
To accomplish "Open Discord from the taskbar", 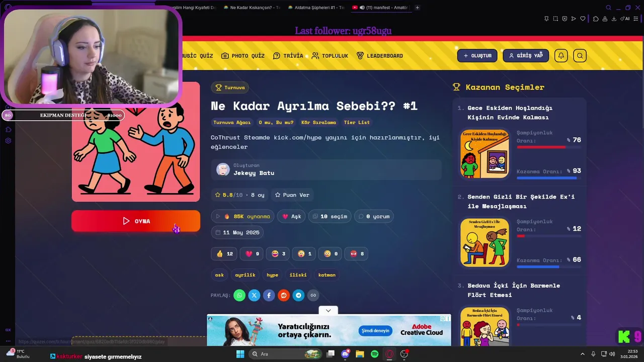I will pyautogui.click(x=345, y=354).
